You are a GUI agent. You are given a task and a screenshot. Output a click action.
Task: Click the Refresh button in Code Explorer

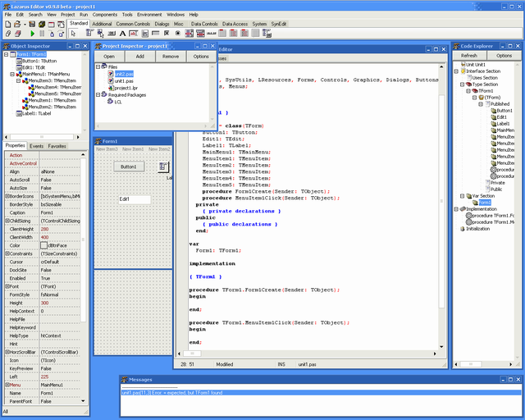click(x=468, y=56)
